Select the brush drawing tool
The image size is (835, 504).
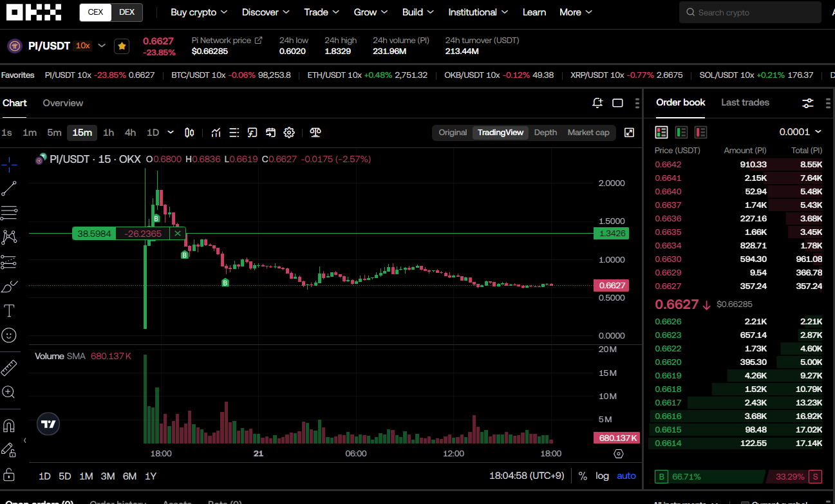(x=9, y=286)
